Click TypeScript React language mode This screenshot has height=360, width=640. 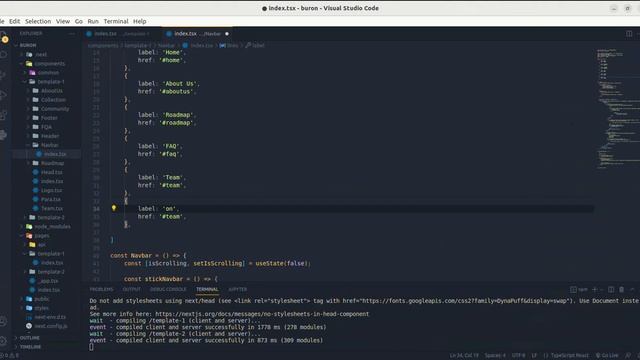point(570,356)
